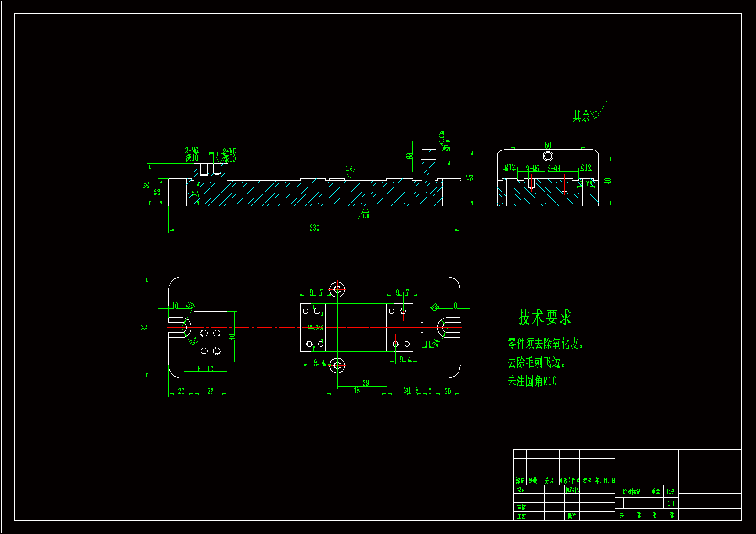Click the 零件须去除氧化皮 note text

545,343
